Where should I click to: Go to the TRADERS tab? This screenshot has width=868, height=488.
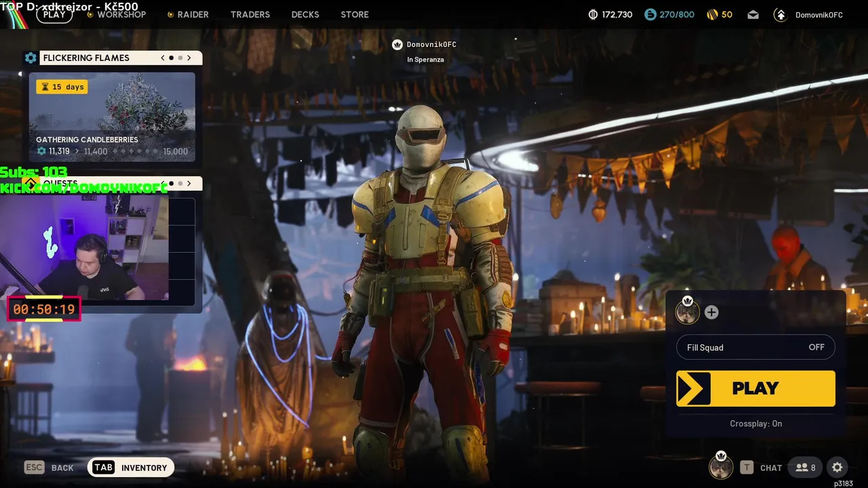click(x=250, y=14)
